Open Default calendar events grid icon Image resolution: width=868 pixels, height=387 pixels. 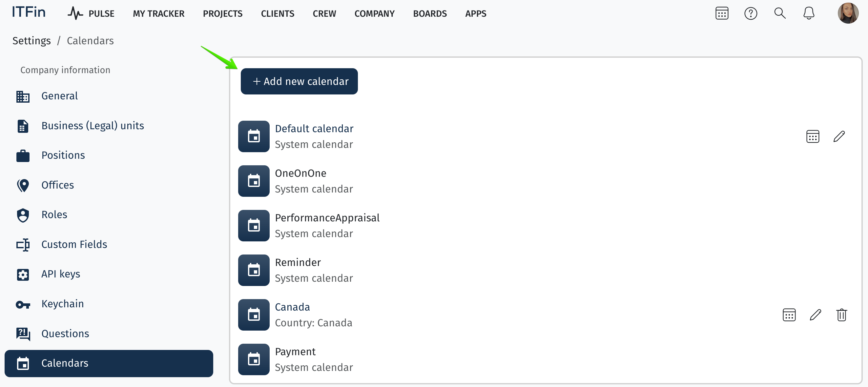813,136
